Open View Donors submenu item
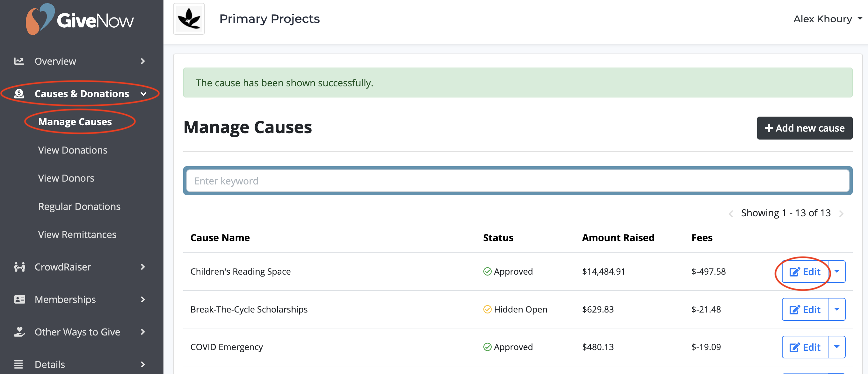 (66, 178)
